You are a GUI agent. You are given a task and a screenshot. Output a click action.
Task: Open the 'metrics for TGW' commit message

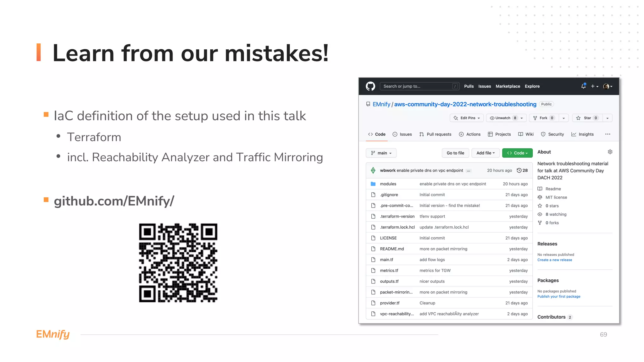point(435,271)
